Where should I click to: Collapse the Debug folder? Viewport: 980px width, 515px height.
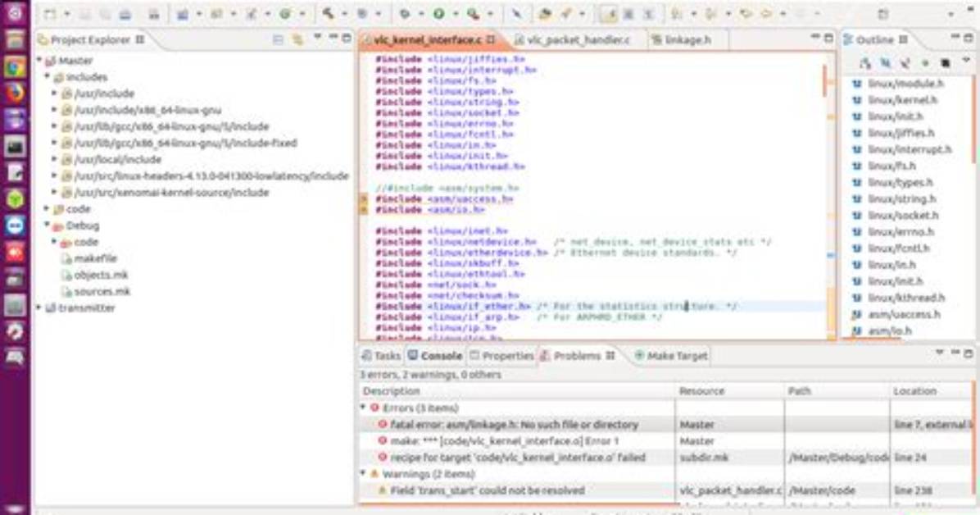pyautogui.click(x=46, y=225)
